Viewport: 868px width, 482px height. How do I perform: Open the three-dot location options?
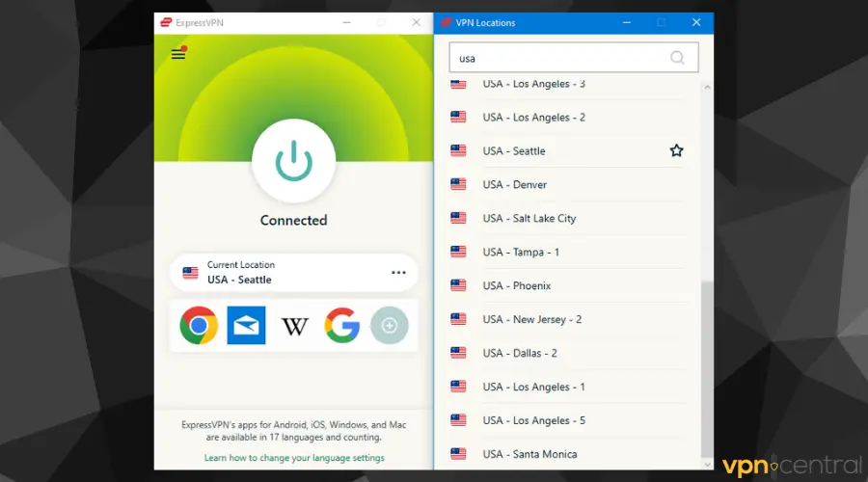coord(398,272)
